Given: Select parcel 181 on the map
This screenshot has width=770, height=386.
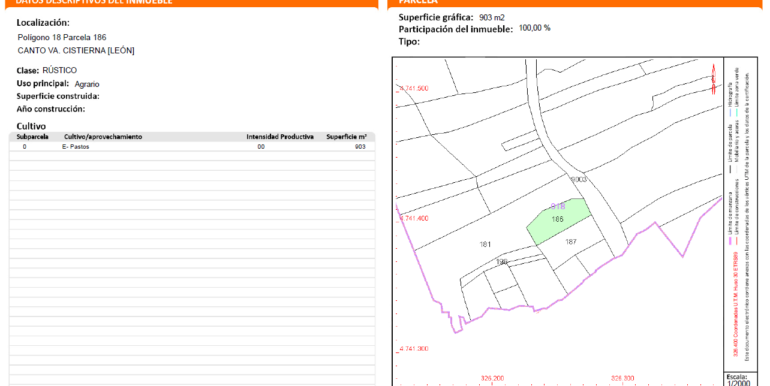Looking at the screenshot, I should click(x=485, y=244).
